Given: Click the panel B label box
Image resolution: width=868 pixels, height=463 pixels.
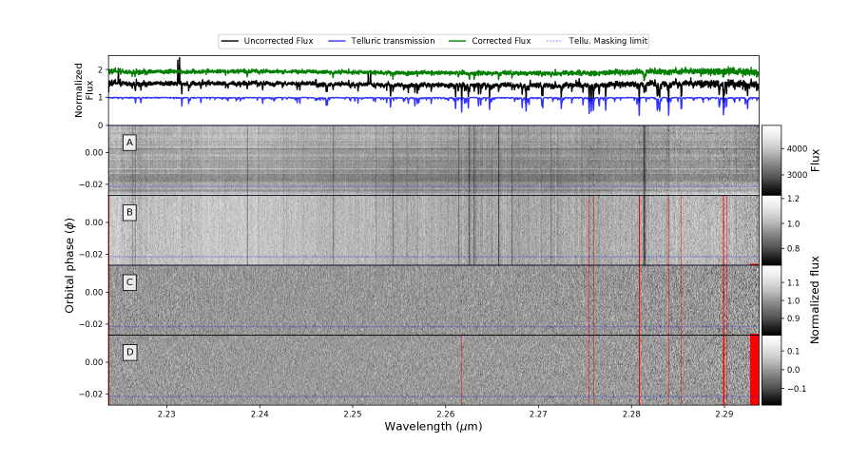Looking at the screenshot, I should [x=129, y=212].
